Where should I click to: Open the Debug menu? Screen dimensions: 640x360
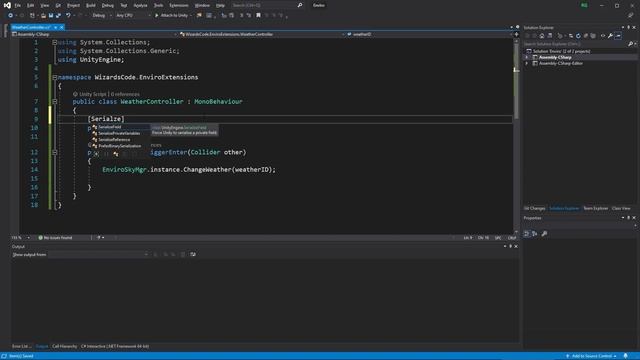click(108, 5)
